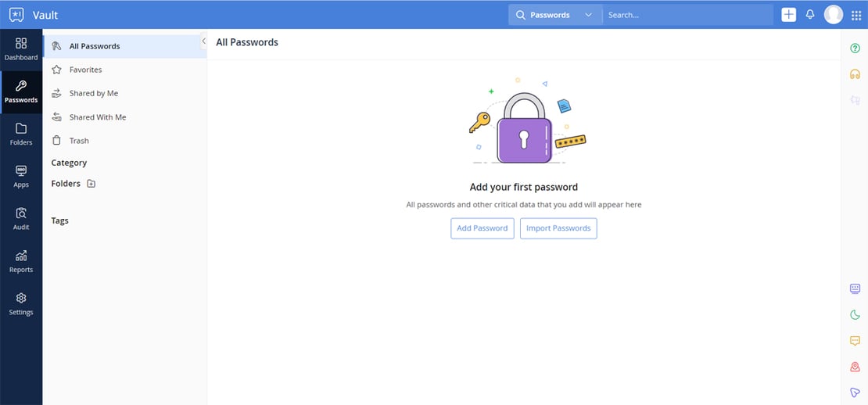Click into the search input field
This screenshot has height=405, width=868.
pos(687,15)
